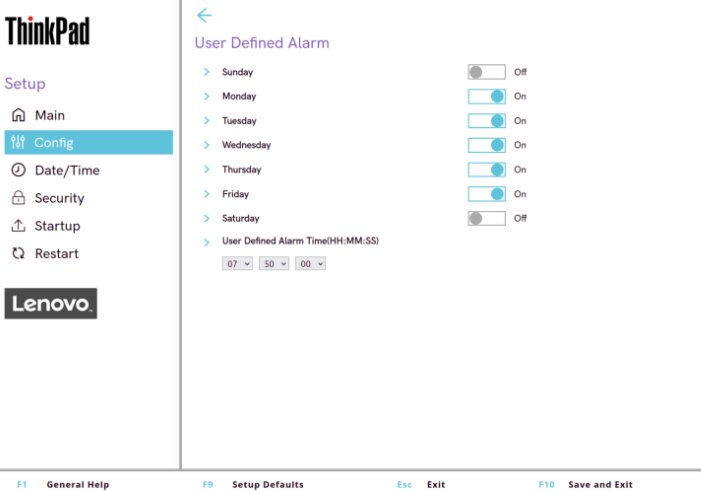The image size is (701, 492).
Task: Click the Main home icon
Action: click(18, 115)
